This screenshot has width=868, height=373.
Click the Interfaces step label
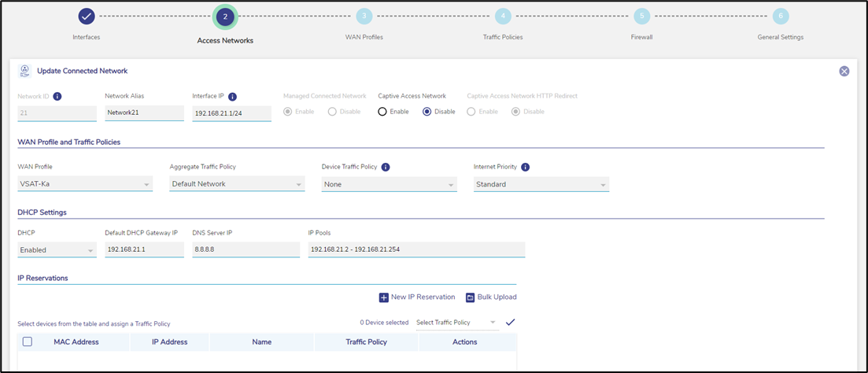pyautogui.click(x=87, y=37)
